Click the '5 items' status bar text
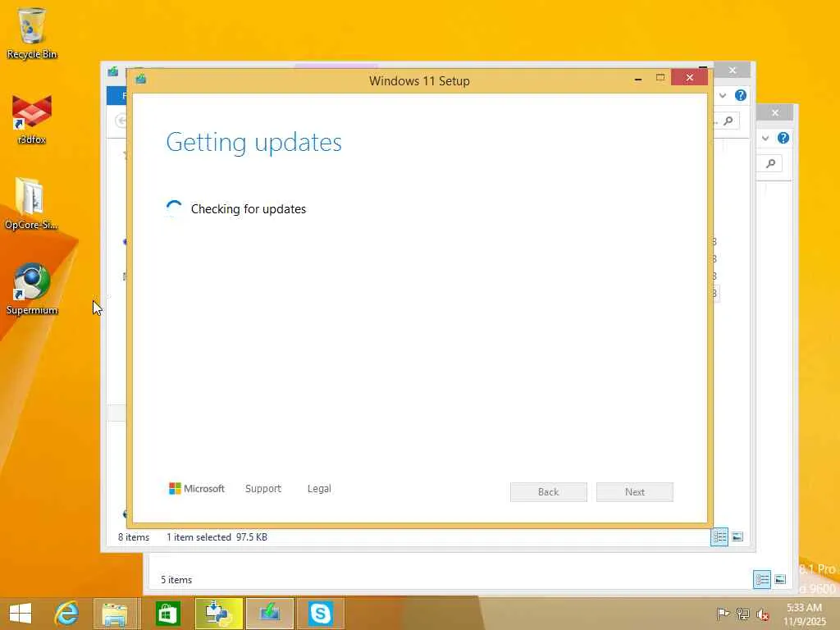The image size is (840, 630). (x=176, y=580)
